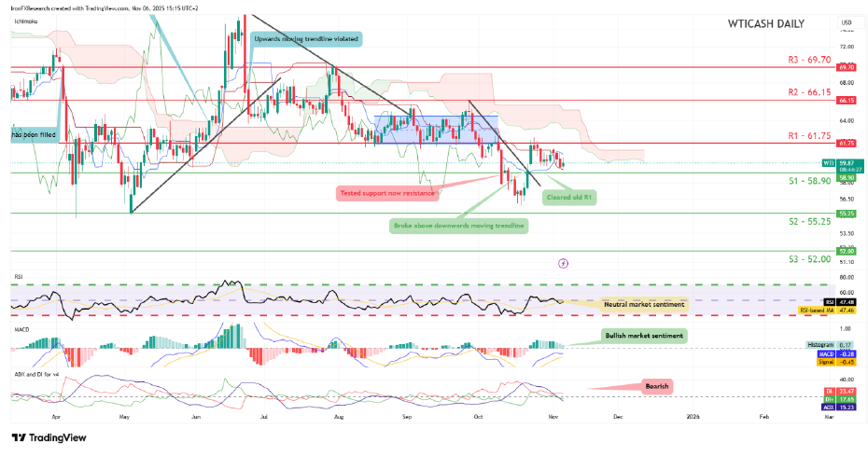Screen dimensions: 868x456
Task: Click the purple lightning event icon
Action: point(563,263)
